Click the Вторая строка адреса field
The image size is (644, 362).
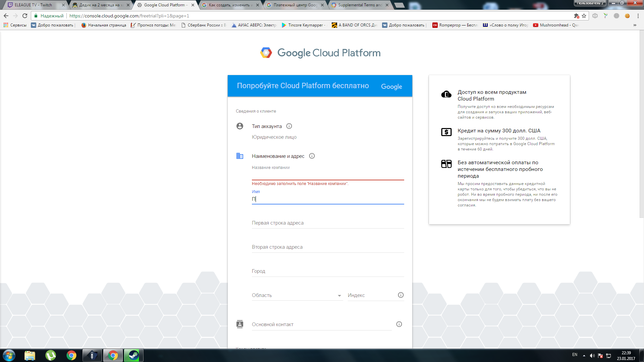point(328,247)
